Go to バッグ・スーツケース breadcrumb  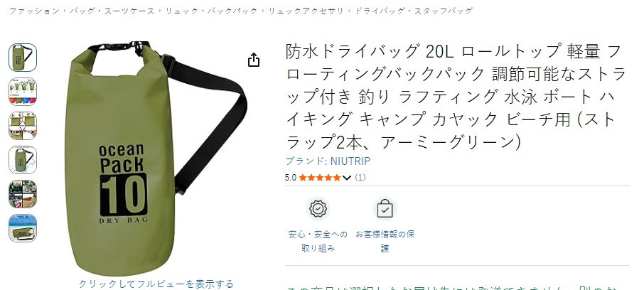[x=112, y=11]
